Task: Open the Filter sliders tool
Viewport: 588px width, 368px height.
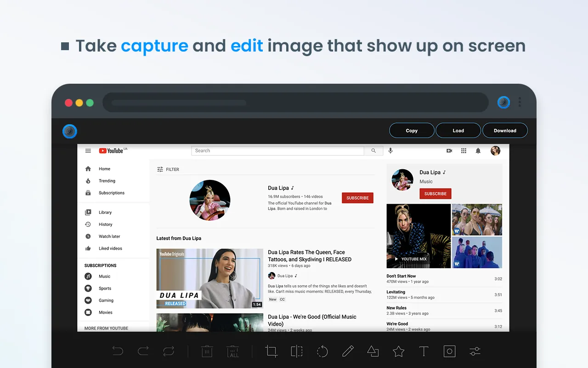Action: (x=475, y=352)
